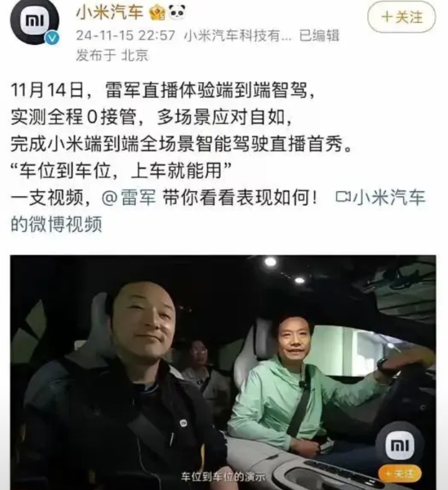Play the video thumbnail of car interior
The height and width of the screenshot is (490, 448).
coord(223,372)
